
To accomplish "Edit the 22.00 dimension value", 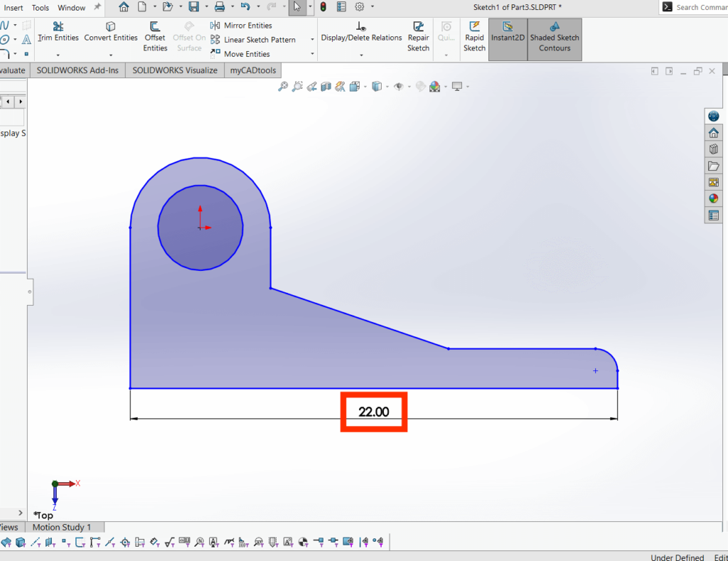I will click(373, 411).
